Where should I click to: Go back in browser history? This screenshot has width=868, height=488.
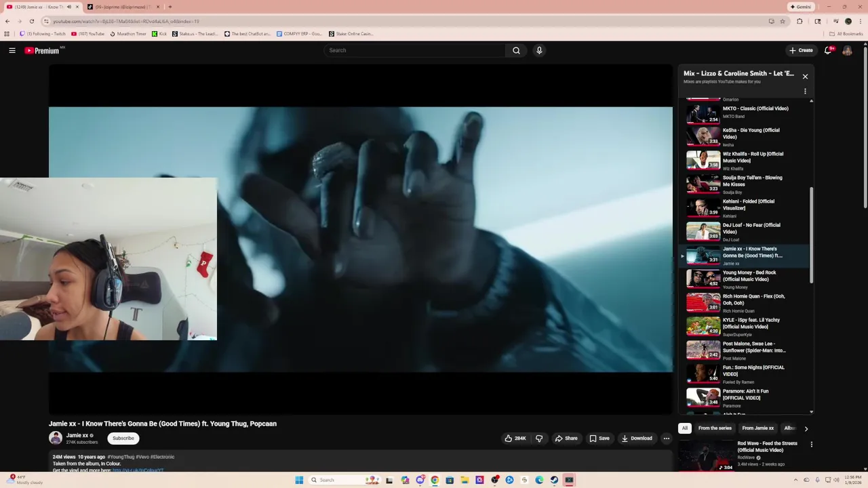(x=7, y=21)
